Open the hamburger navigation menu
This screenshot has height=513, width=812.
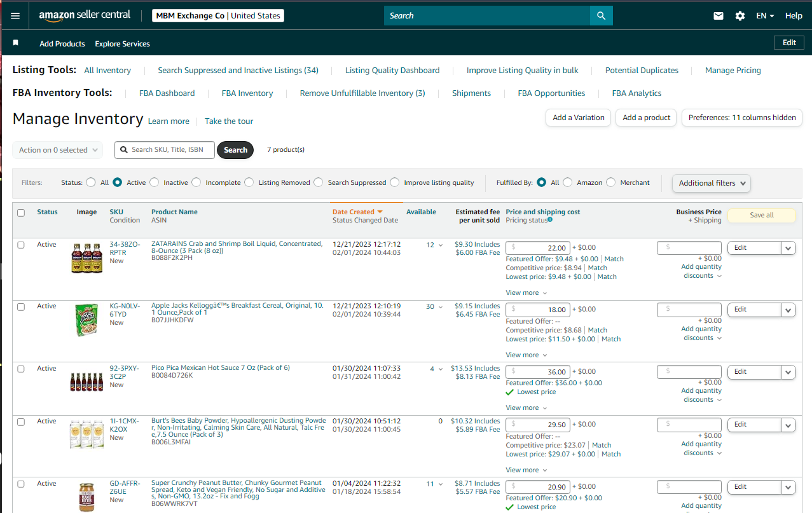[x=15, y=16]
